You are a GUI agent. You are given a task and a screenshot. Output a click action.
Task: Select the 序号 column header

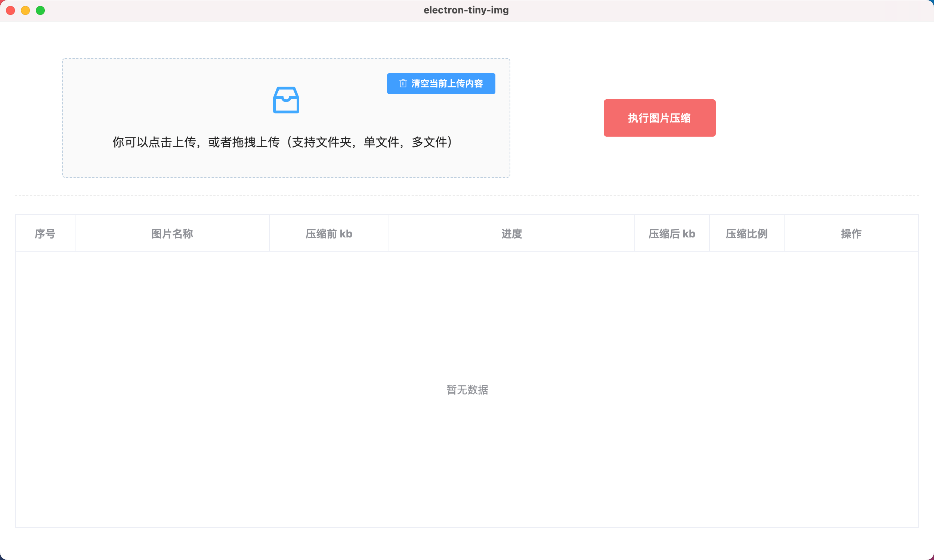(45, 234)
